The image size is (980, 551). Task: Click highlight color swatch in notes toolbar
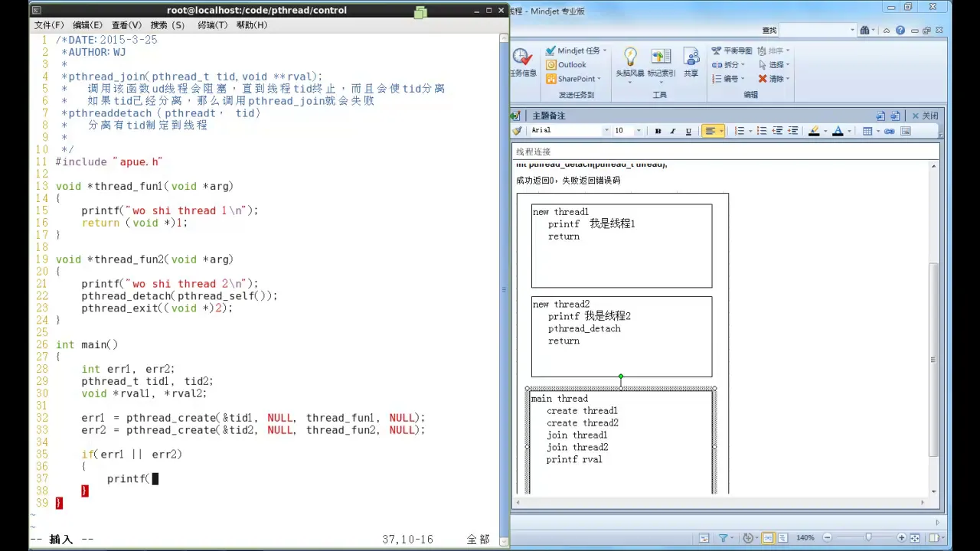(814, 131)
